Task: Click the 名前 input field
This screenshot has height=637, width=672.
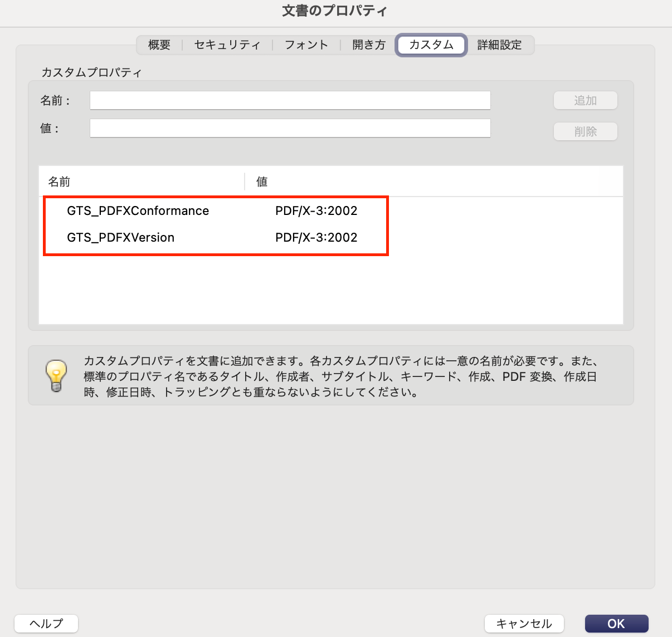Action: (290, 101)
